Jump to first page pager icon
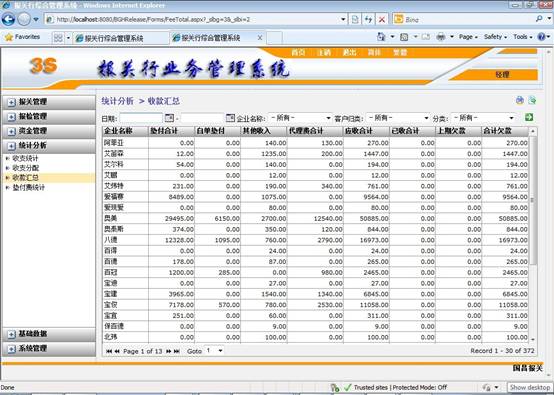Image resolution: width=554 pixels, height=395 pixels. pos(109,351)
